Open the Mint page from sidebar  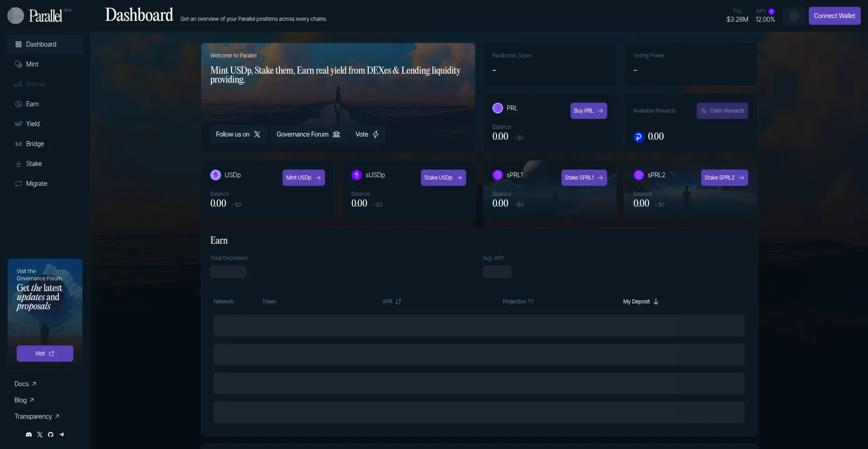pyautogui.click(x=32, y=64)
